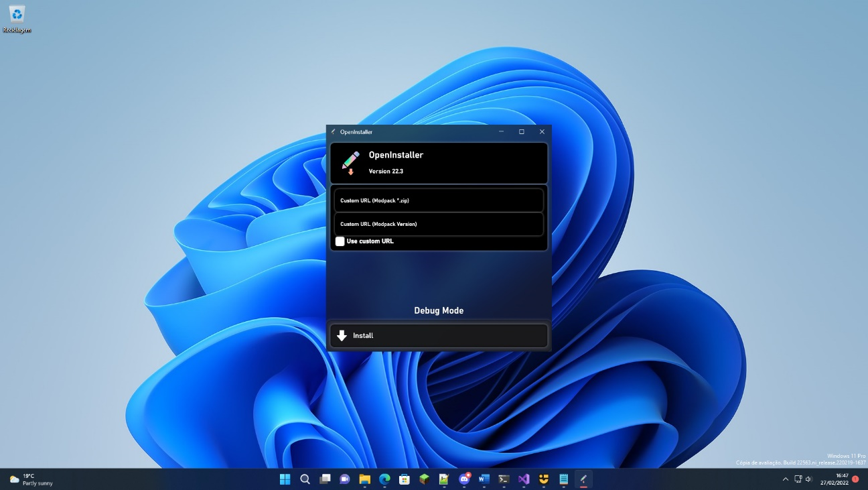The height and width of the screenshot is (490, 868).
Task: Open the red notification badge
Action: (x=855, y=479)
